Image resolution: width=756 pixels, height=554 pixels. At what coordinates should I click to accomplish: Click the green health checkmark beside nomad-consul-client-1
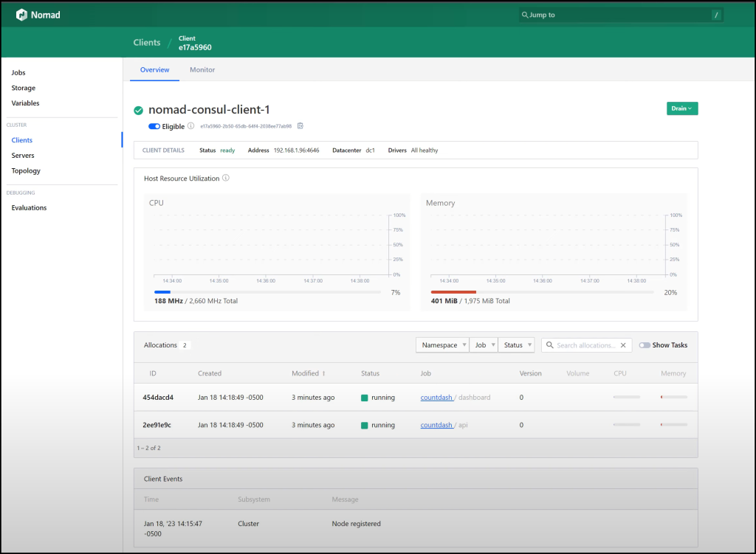point(138,109)
